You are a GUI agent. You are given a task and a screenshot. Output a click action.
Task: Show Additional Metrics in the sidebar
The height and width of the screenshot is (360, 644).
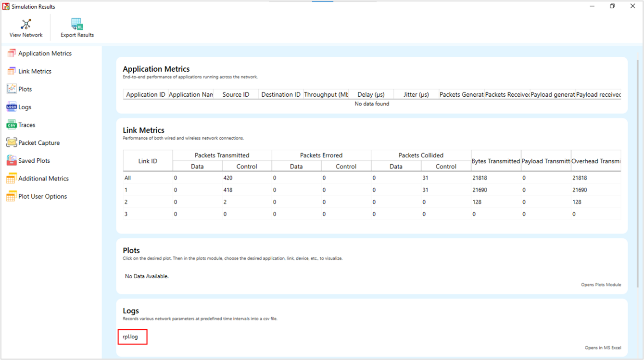point(43,179)
